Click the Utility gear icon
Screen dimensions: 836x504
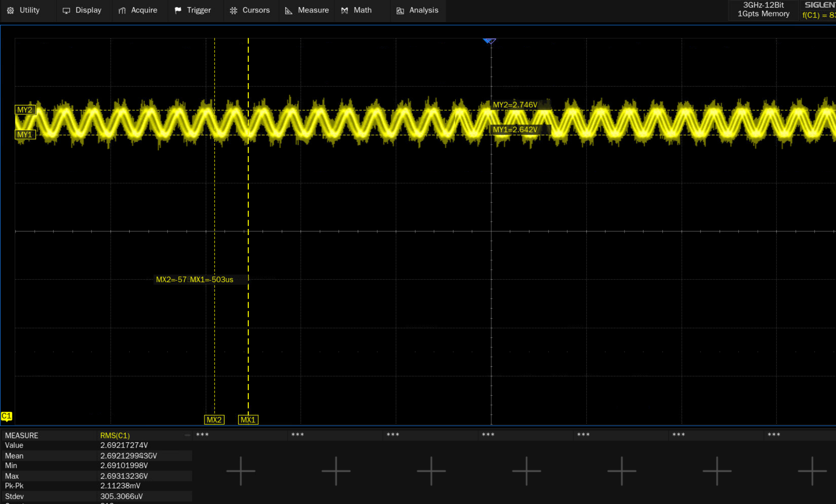[11, 11]
